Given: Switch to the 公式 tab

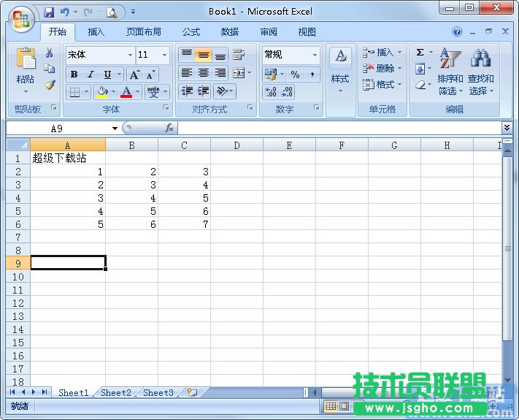Looking at the screenshot, I should point(191,32).
